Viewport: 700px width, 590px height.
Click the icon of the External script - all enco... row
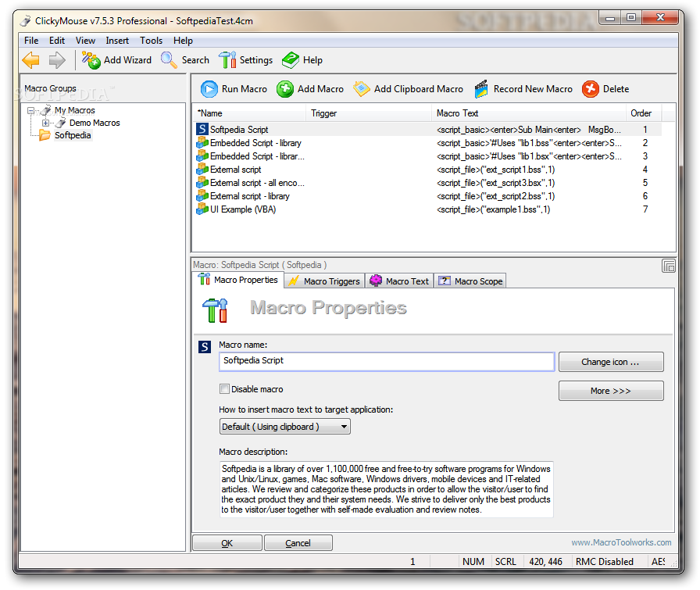click(x=202, y=182)
